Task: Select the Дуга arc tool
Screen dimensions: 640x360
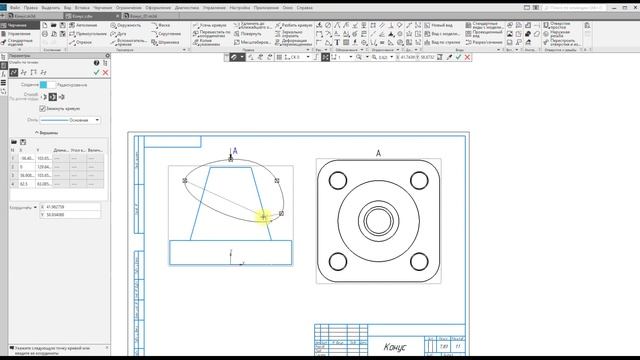Action: coord(118,34)
